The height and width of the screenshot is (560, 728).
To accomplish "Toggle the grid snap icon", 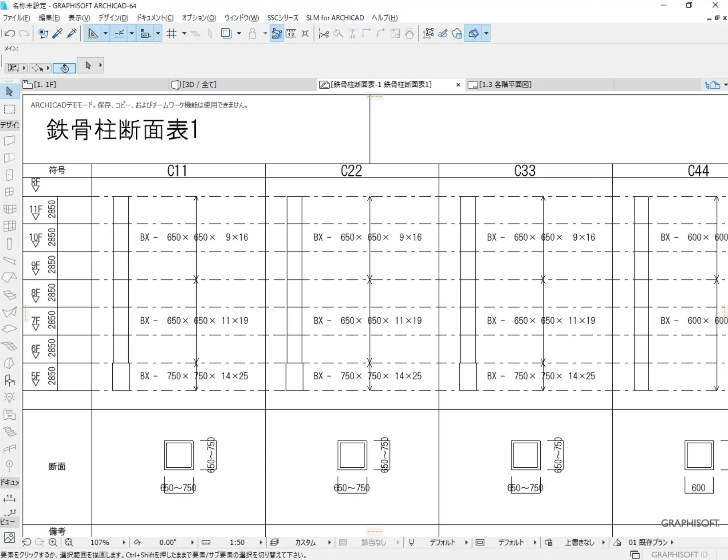I will [172, 33].
